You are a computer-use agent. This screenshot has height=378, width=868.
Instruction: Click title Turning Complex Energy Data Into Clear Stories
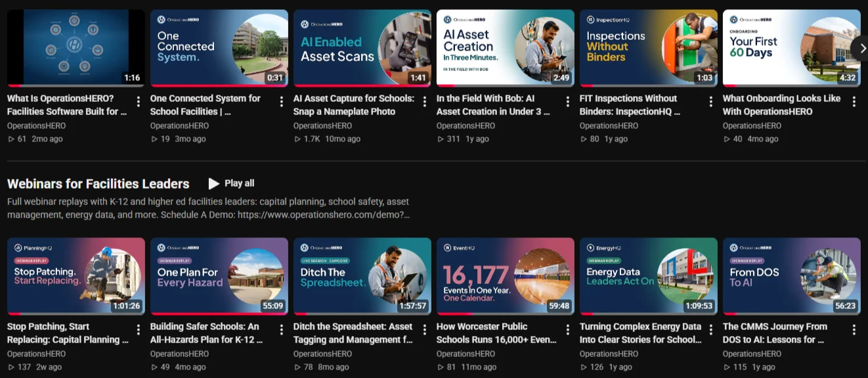pyautogui.click(x=641, y=333)
